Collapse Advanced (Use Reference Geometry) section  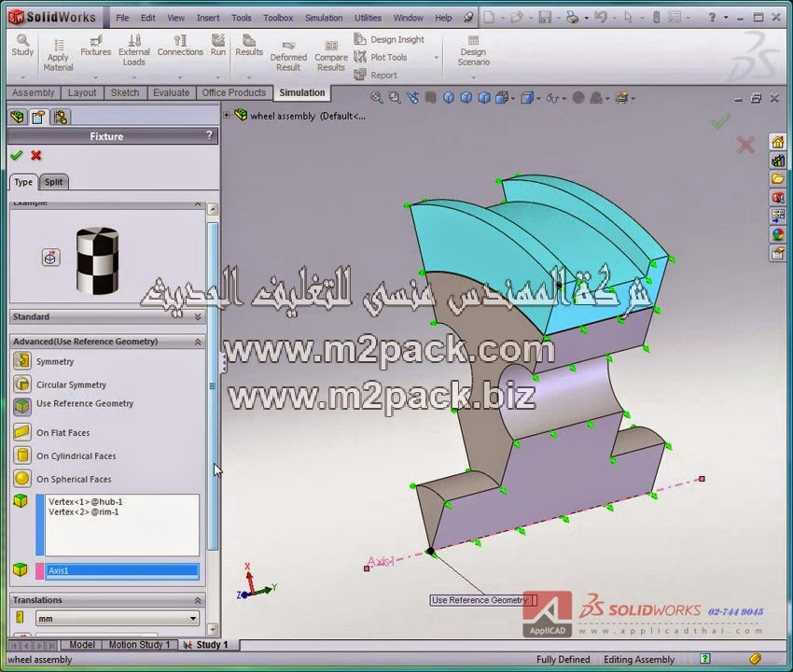(198, 343)
